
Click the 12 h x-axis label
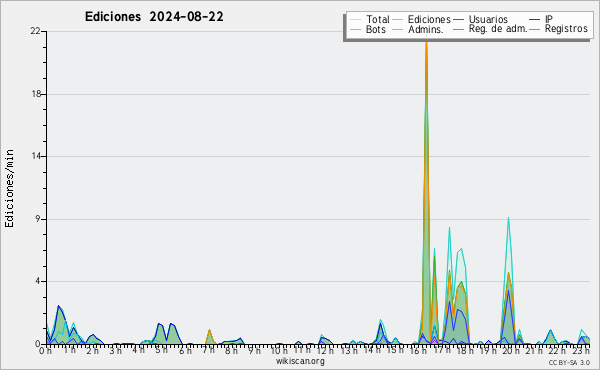[325, 350]
